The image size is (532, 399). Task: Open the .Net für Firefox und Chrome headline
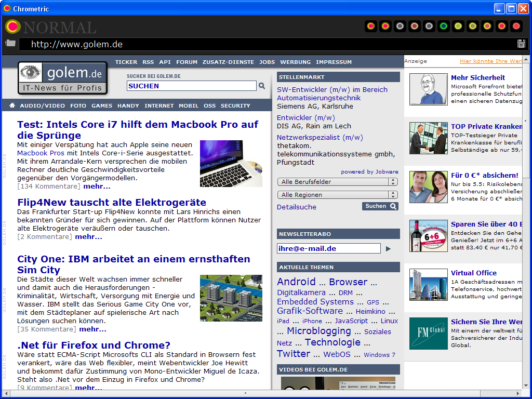94,345
